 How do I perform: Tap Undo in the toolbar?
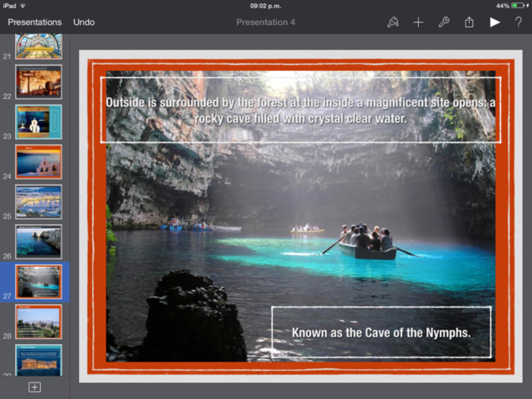(84, 22)
